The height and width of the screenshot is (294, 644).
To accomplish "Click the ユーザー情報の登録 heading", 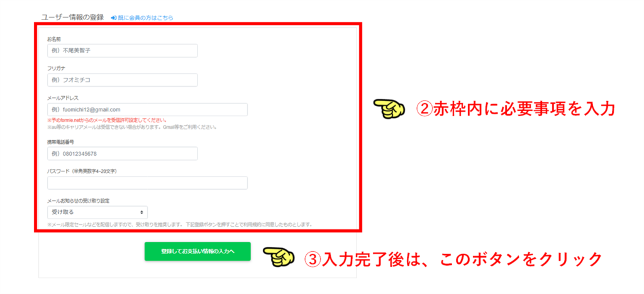I will 73,18.
